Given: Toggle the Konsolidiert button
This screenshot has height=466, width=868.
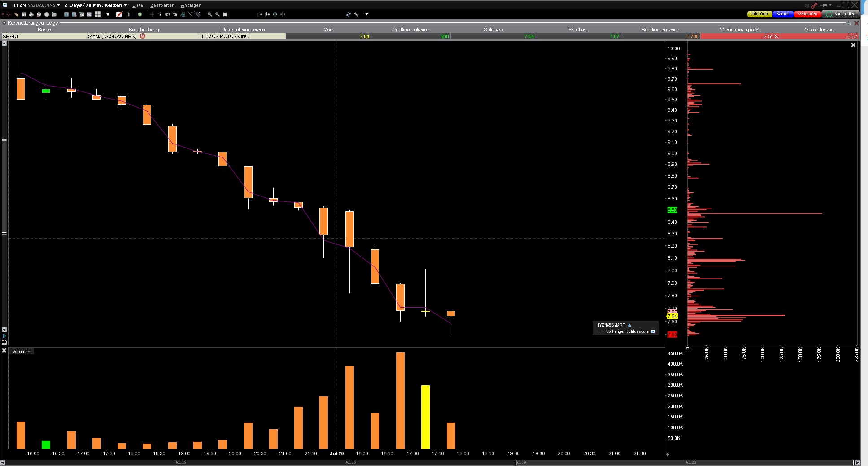Looking at the screenshot, I should [841, 14].
